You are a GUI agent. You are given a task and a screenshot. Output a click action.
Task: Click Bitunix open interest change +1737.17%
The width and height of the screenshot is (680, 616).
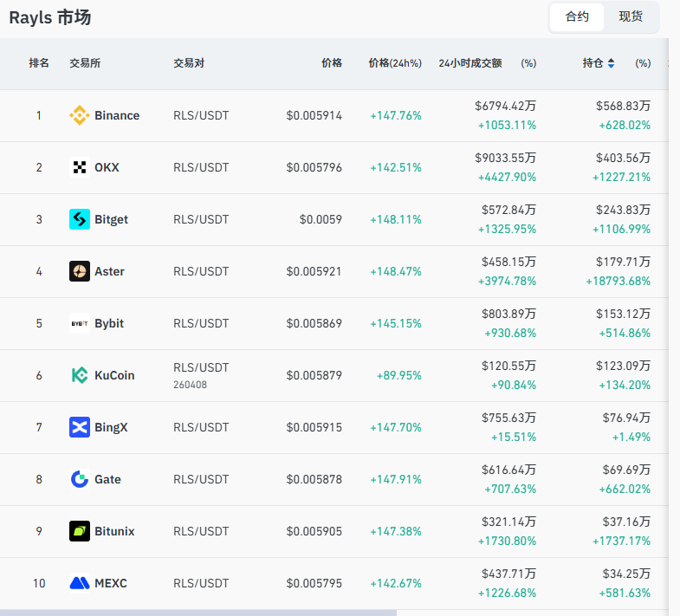621,541
